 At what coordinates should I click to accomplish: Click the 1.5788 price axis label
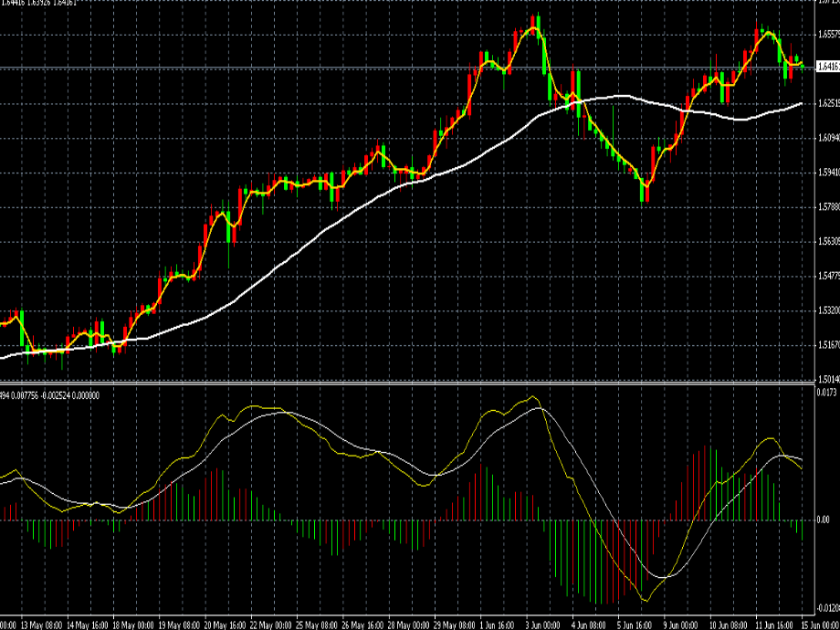pyautogui.click(x=829, y=206)
